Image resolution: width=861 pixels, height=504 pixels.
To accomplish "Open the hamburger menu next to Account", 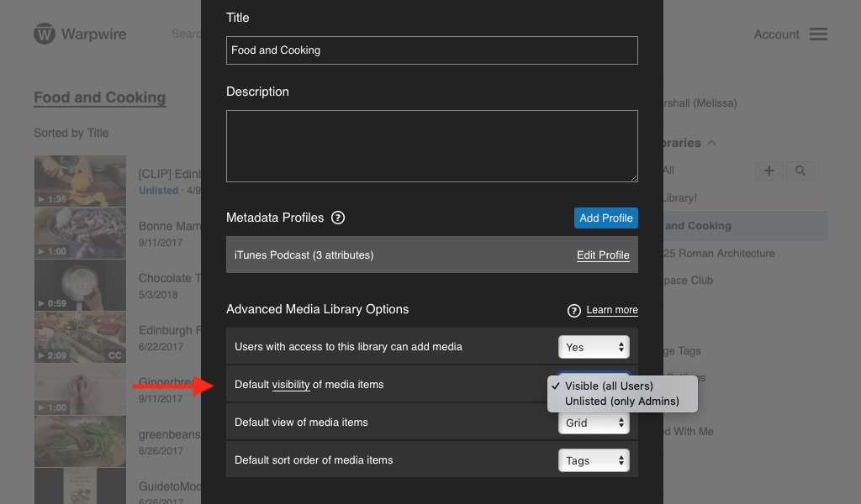I will (818, 34).
